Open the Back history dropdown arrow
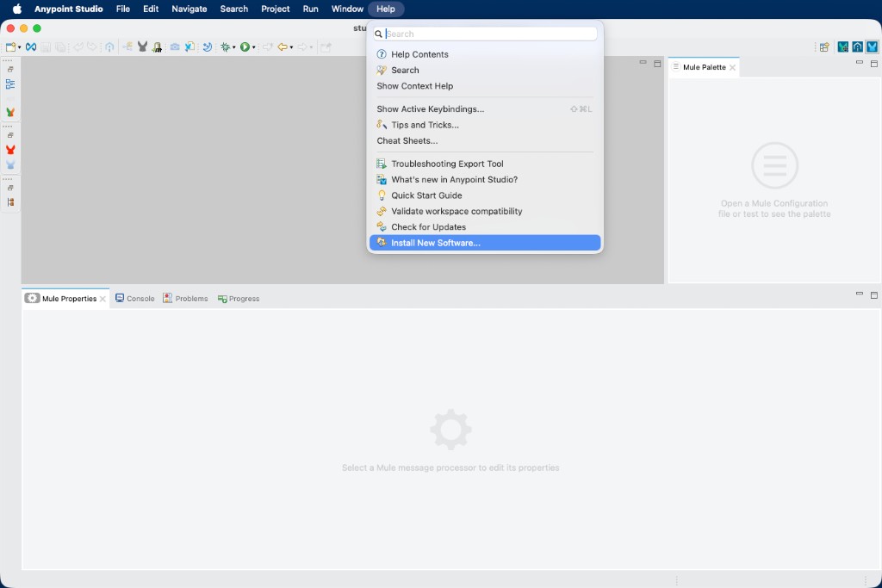Viewport: 882px width, 588px height. coord(291,47)
